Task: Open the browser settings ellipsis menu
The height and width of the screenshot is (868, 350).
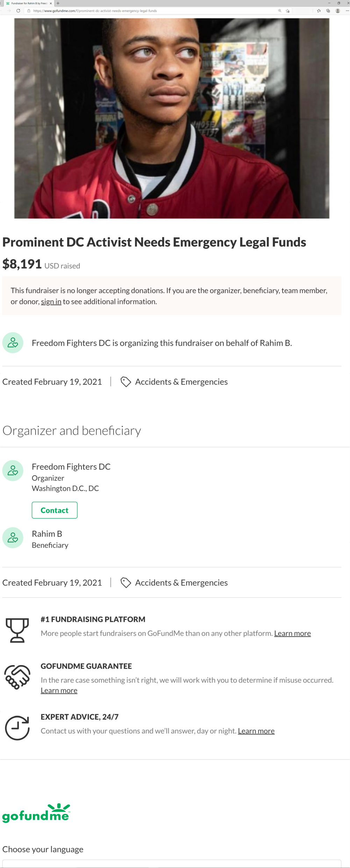Action: 347,11
